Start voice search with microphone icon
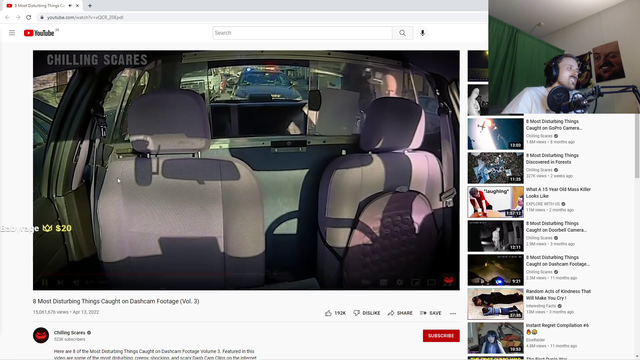This screenshot has height=360, width=640. pos(422,33)
